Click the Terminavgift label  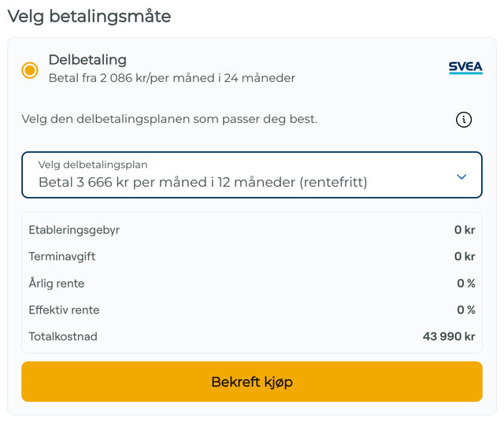click(x=62, y=257)
